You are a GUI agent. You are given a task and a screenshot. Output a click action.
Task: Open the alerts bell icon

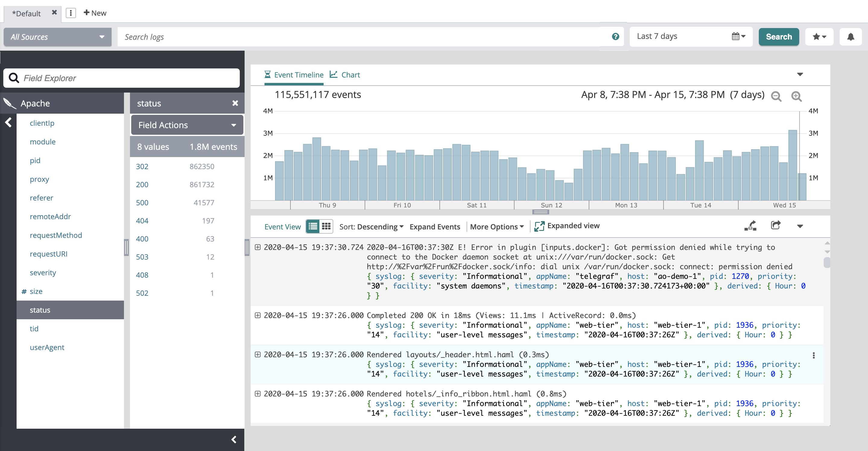(850, 37)
